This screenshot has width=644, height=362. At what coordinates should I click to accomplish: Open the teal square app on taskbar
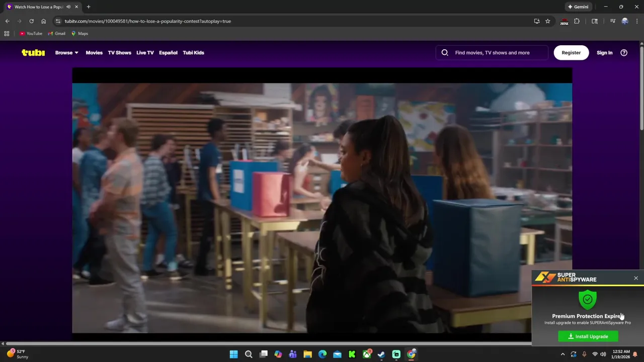(x=396, y=354)
